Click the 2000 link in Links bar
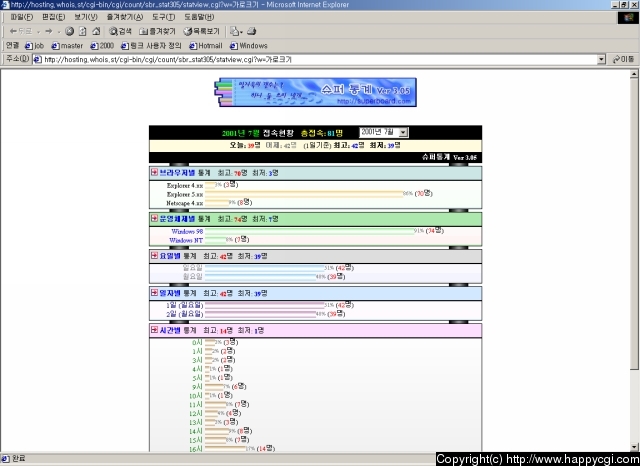 click(x=102, y=46)
